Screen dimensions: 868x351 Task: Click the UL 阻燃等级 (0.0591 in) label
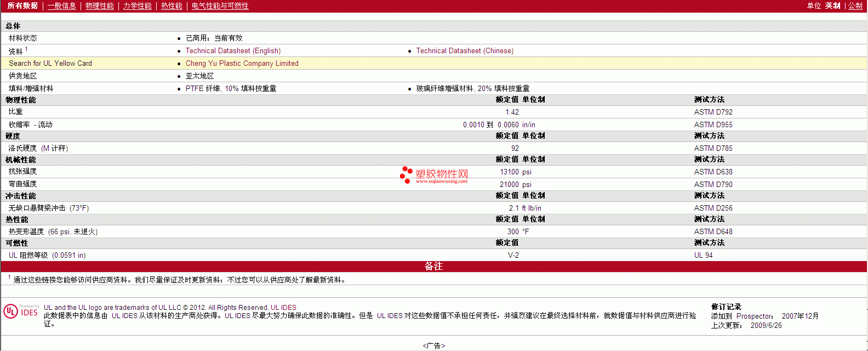click(x=47, y=255)
